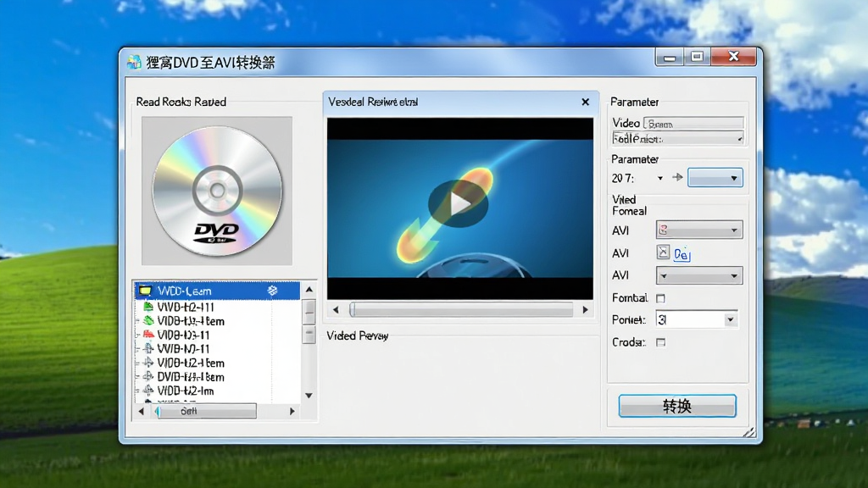Click the Read Reoks Raved panel label

coord(181,102)
